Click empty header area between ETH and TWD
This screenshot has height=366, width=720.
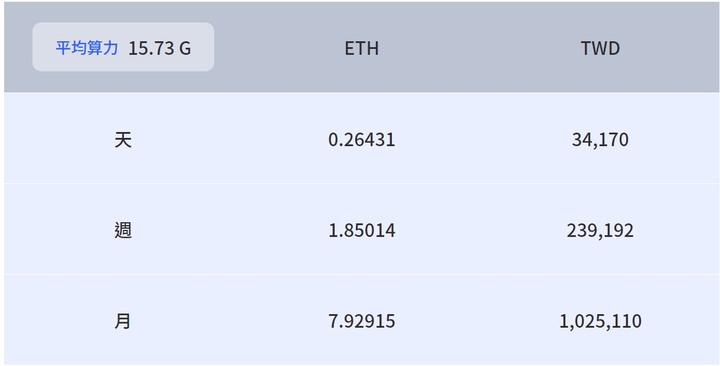(x=480, y=48)
